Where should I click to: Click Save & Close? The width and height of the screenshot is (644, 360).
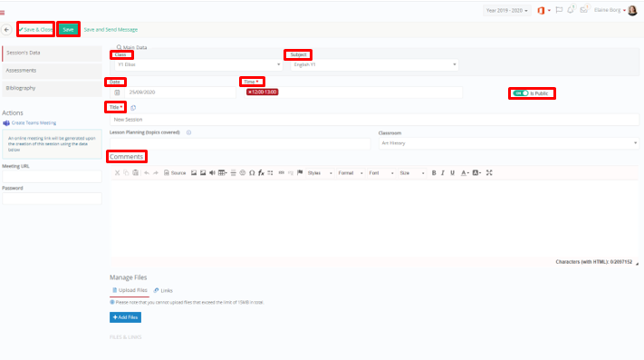click(x=35, y=30)
